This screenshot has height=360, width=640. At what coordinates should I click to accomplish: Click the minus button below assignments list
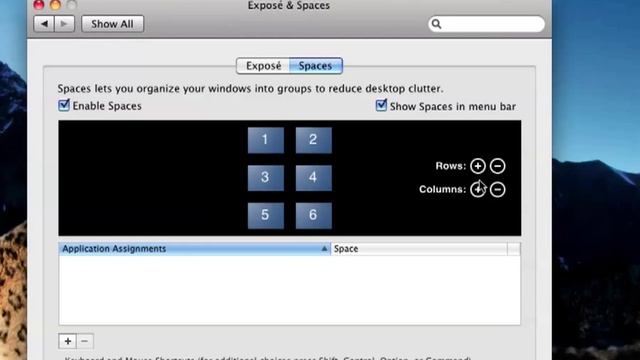click(84, 341)
